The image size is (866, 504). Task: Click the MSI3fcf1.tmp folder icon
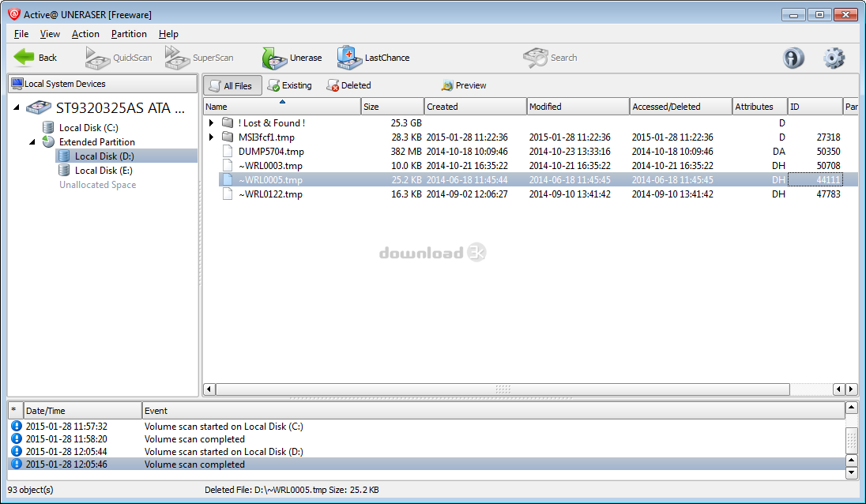pyautogui.click(x=228, y=137)
